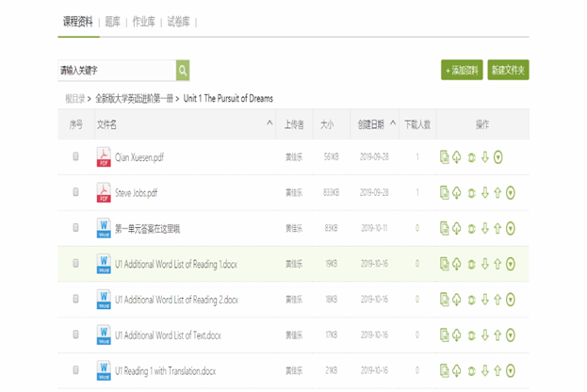Tick the checkbox beside Steve Jobs.pdf
This screenshot has height=392, width=587.
coord(76,193)
